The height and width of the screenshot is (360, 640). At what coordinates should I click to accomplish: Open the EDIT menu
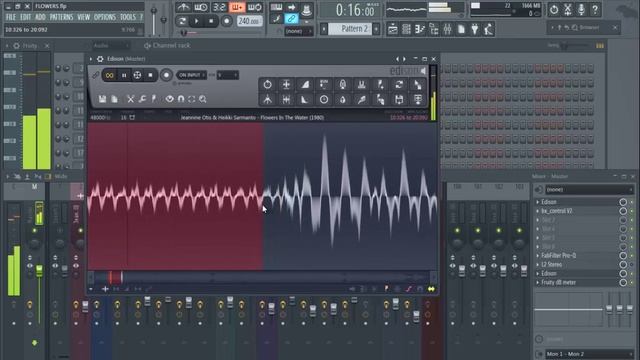(x=25, y=17)
